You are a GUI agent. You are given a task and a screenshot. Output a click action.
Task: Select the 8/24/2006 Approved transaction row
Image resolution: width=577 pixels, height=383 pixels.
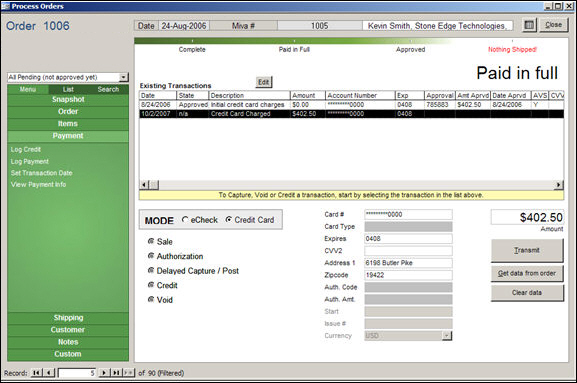tap(351, 105)
